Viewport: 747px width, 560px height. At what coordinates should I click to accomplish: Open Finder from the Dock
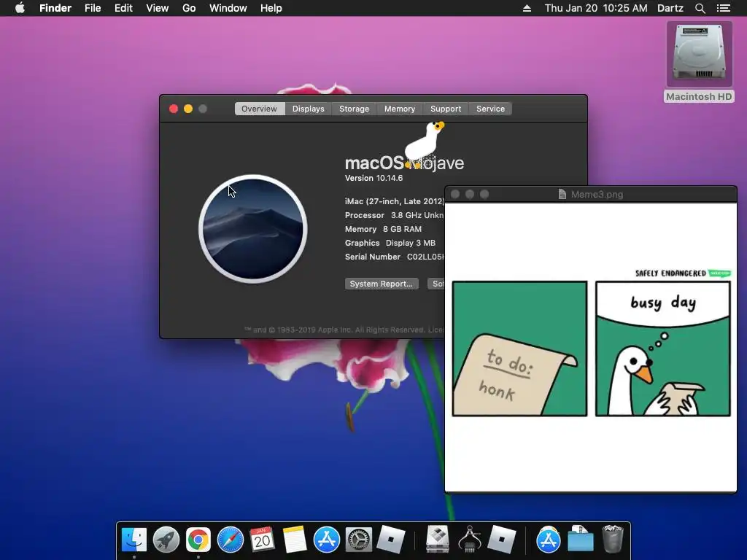134,540
